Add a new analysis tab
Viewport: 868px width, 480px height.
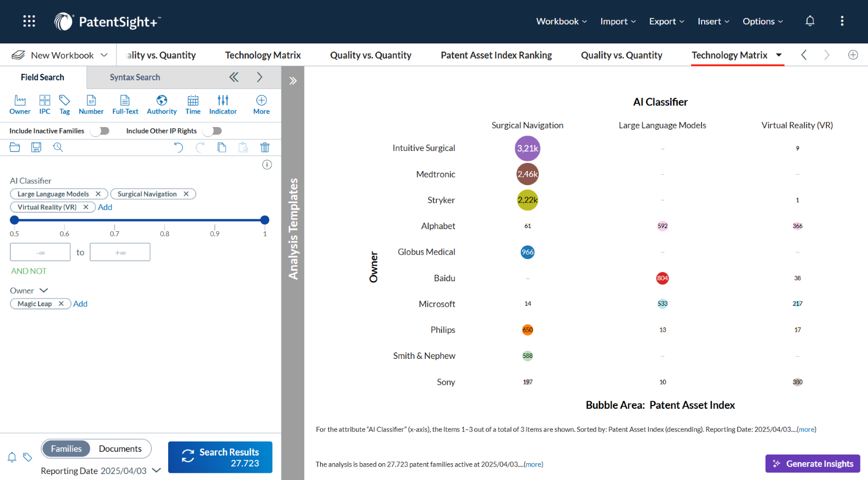[x=853, y=55]
